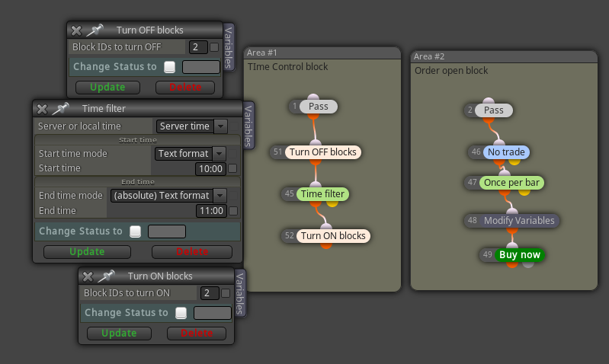The width and height of the screenshot is (609, 364).
Task: Click the TIme Control block label
Action: (x=288, y=67)
